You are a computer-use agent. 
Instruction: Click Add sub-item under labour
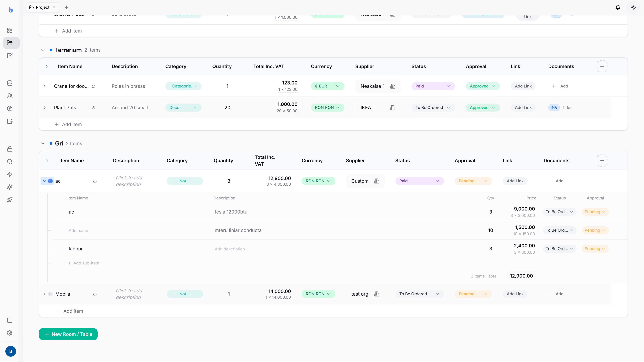[x=84, y=263]
